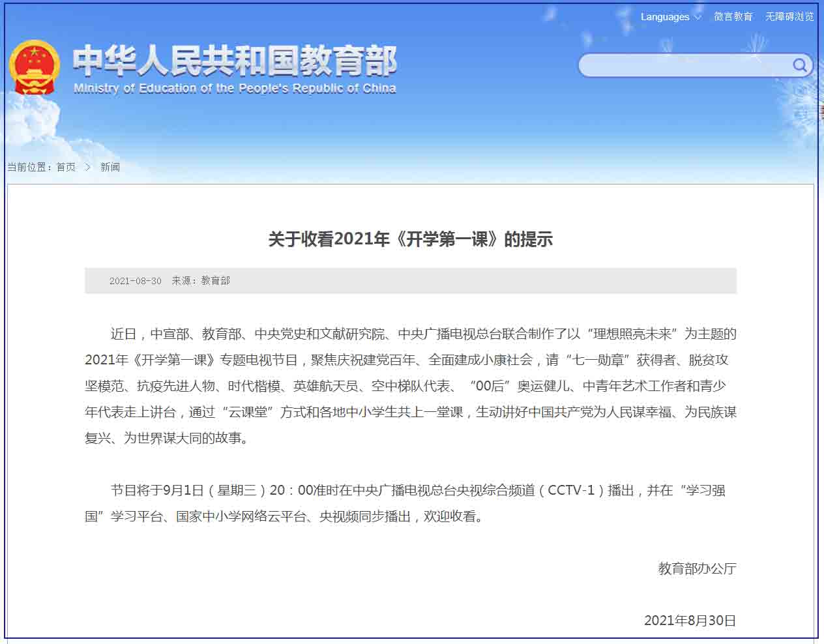824x644 pixels.
Task: Click the 中华人民共和国教育部 site title
Action: [x=235, y=61]
